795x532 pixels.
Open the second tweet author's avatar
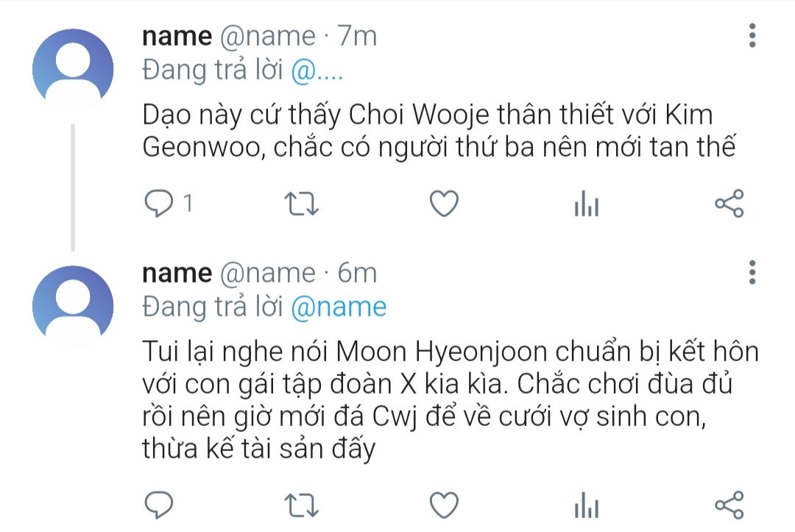point(72,306)
